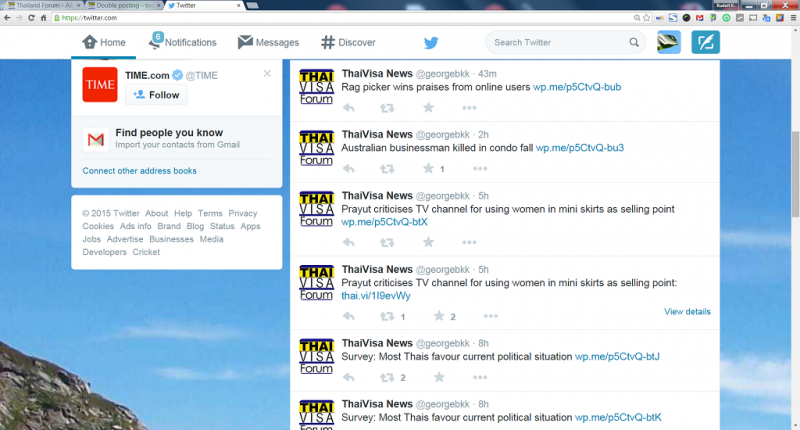Favorite the Prayut tweet with thai.vi link
The image size is (800, 430).
[439, 316]
